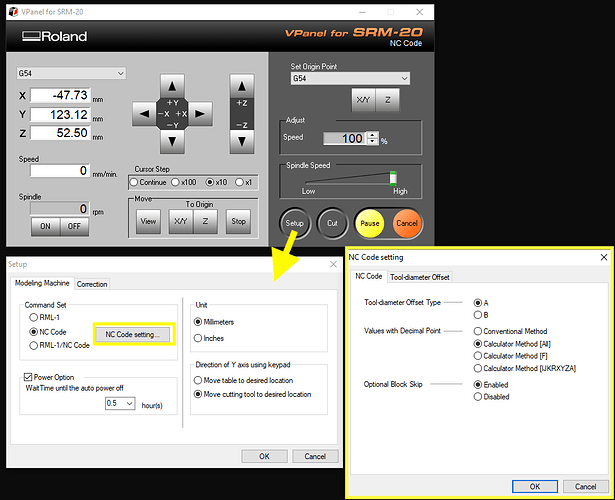Image resolution: width=615 pixels, height=500 pixels.
Task: Jog the tool in +Y with up arrow
Action: [172, 86]
